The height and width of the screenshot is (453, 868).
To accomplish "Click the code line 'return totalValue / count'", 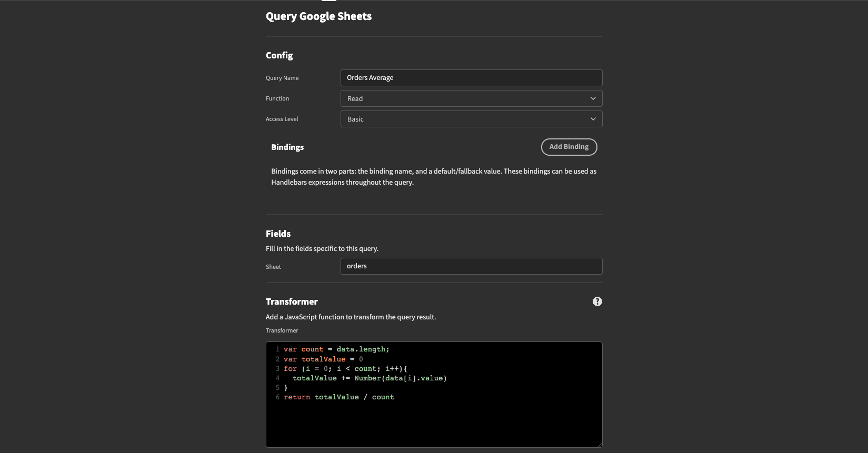I will click(338, 397).
